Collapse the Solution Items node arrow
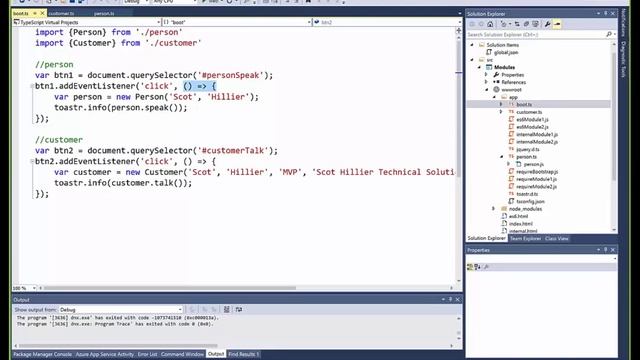Image resolution: width=640 pixels, height=360 pixels. (472, 45)
